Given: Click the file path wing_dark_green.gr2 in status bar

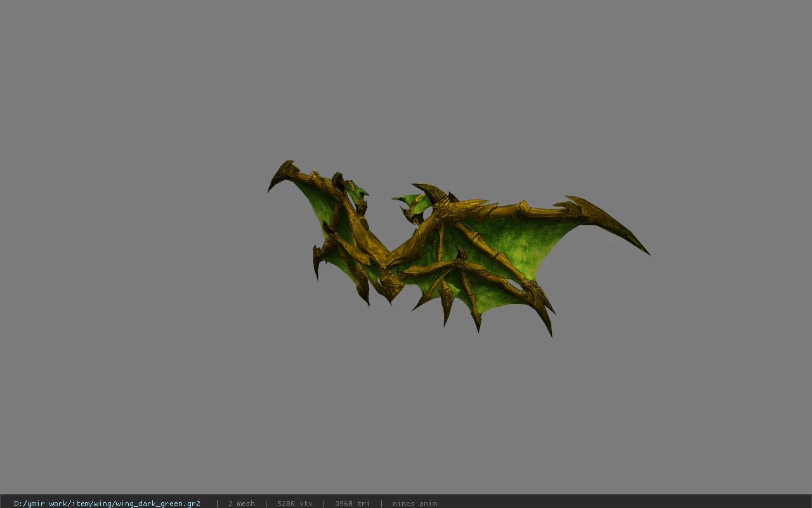Looking at the screenshot, I should [107, 504].
